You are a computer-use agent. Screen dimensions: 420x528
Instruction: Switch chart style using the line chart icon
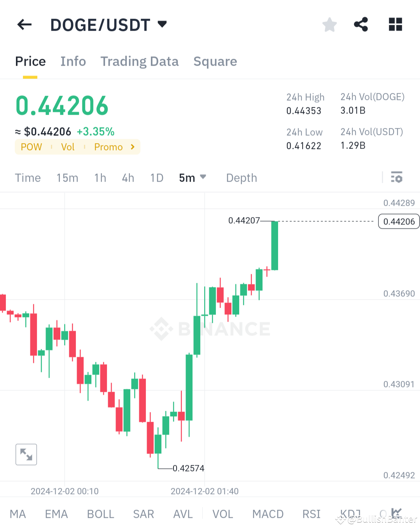click(x=396, y=514)
